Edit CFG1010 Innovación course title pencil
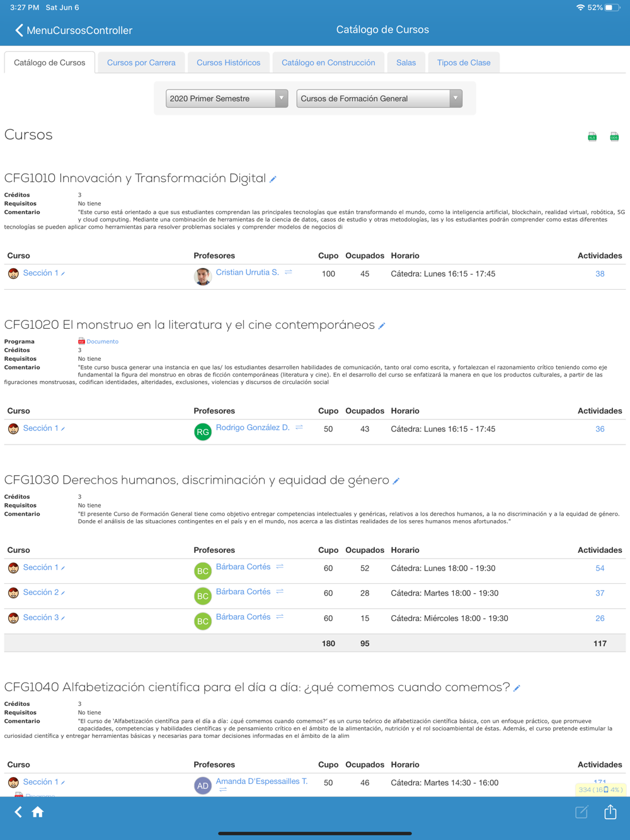Screen dimensions: 630x840 click(273, 179)
